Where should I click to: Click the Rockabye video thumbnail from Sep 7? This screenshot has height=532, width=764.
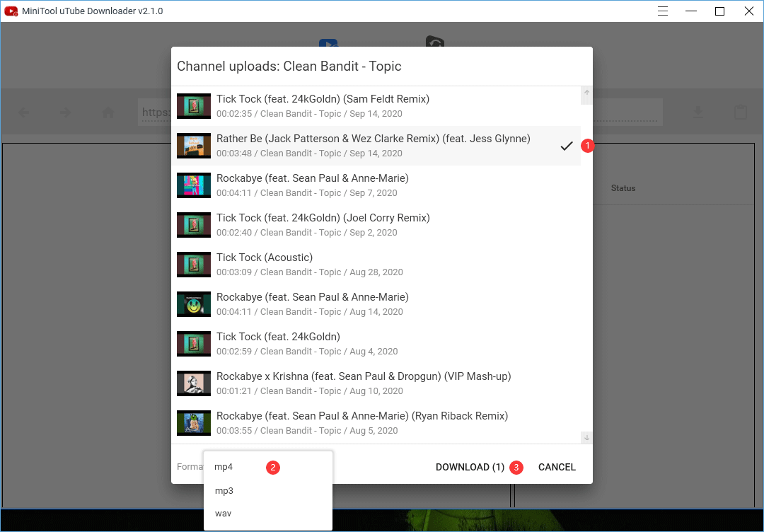tap(194, 185)
